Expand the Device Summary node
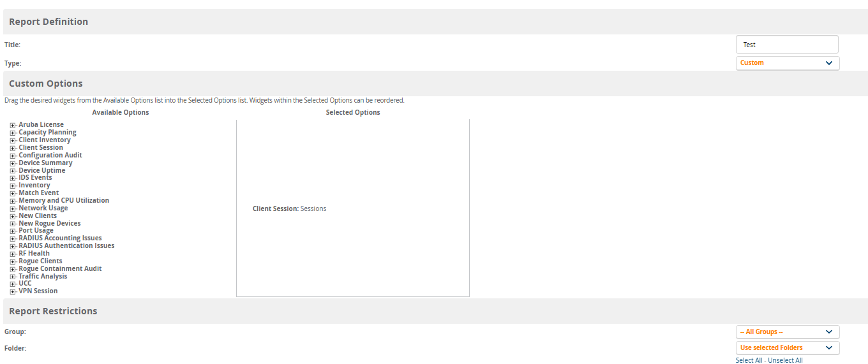The image size is (868, 364). pyautogui.click(x=13, y=163)
